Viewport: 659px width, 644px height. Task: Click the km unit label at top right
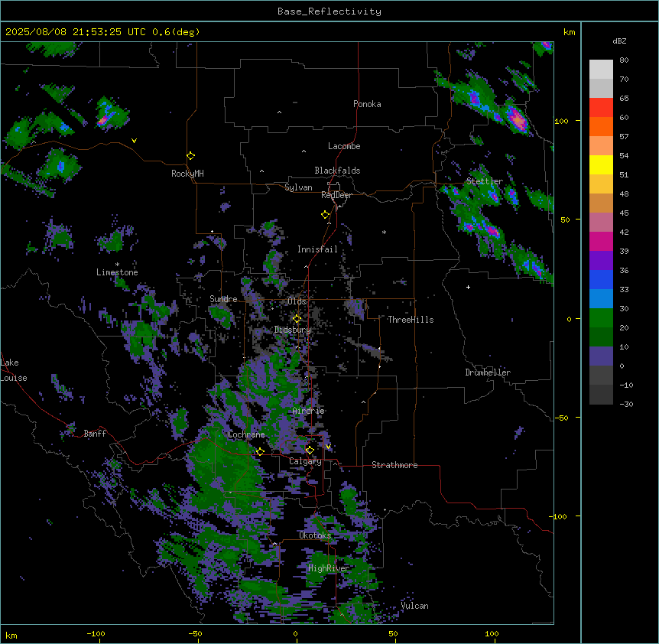569,32
